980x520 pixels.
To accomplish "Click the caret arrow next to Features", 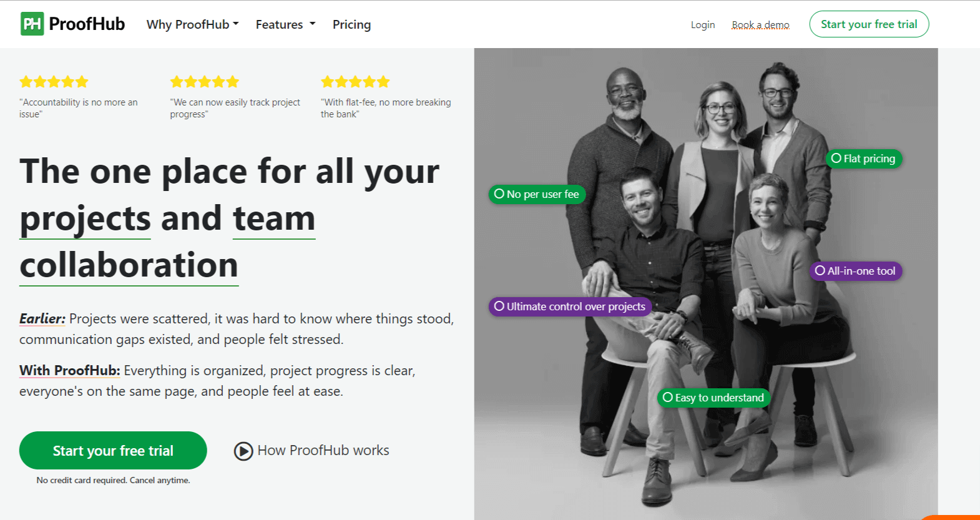I will click(x=313, y=24).
